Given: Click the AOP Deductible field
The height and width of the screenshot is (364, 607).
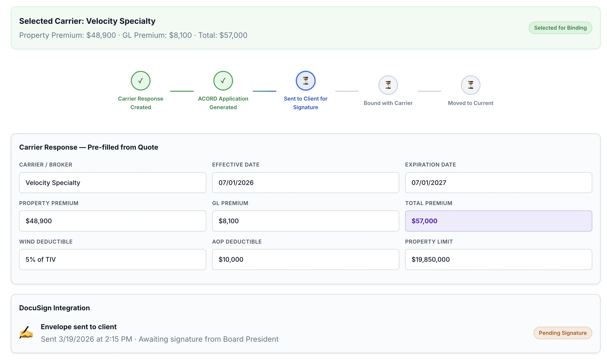Looking at the screenshot, I should [x=305, y=259].
